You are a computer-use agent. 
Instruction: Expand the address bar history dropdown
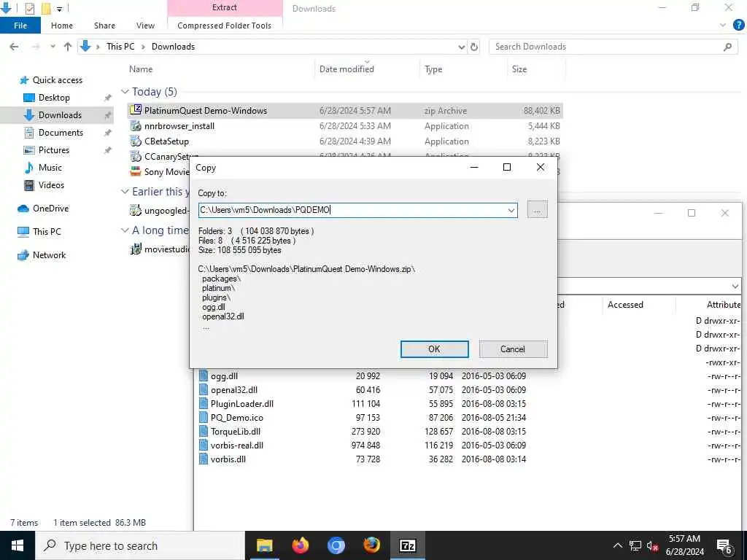point(461,47)
